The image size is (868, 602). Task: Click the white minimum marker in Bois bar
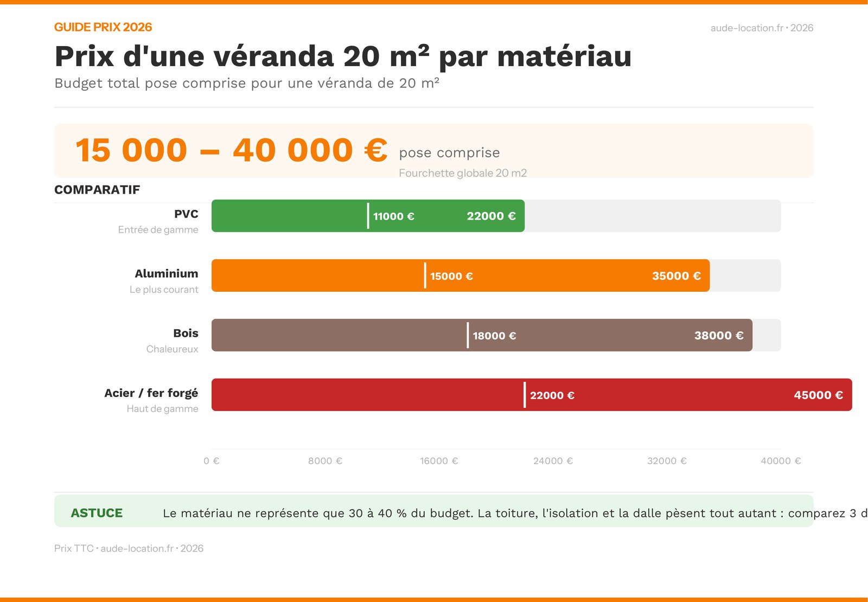(x=468, y=335)
